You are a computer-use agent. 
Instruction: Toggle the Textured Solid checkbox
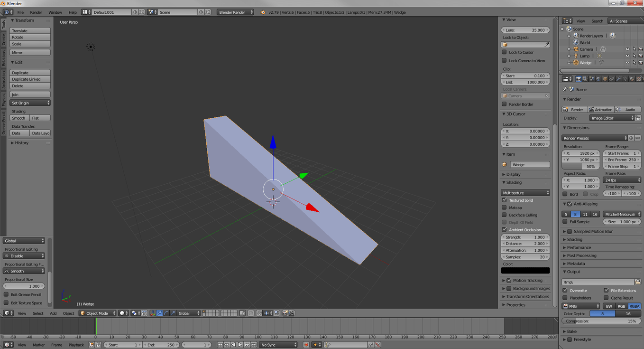(x=504, y=200)
